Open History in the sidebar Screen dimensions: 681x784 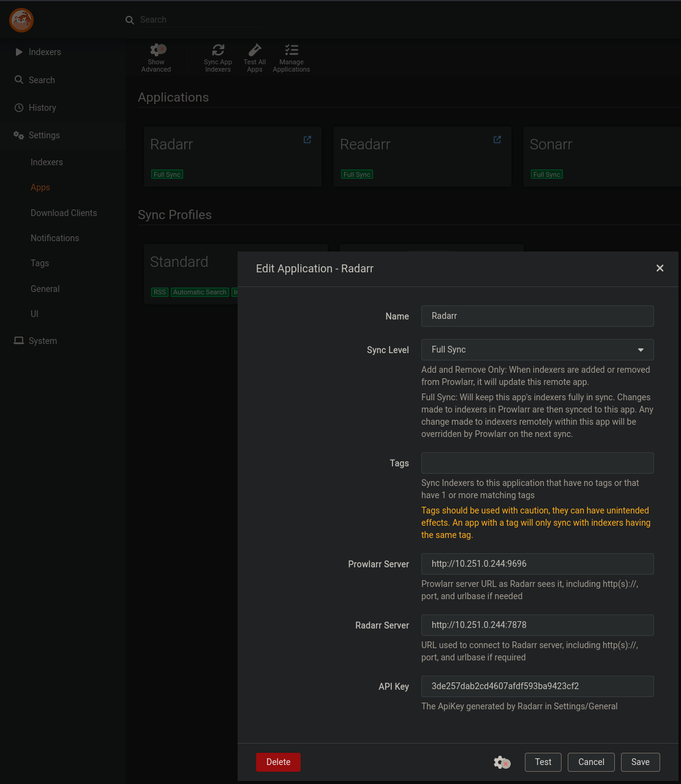[x=62, y=108]
